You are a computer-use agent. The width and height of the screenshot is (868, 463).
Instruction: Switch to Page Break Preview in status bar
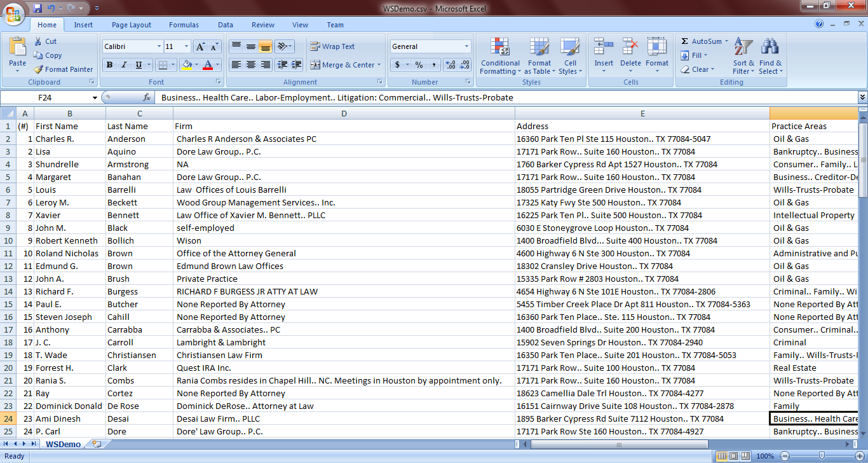click(x=745, y=456)
